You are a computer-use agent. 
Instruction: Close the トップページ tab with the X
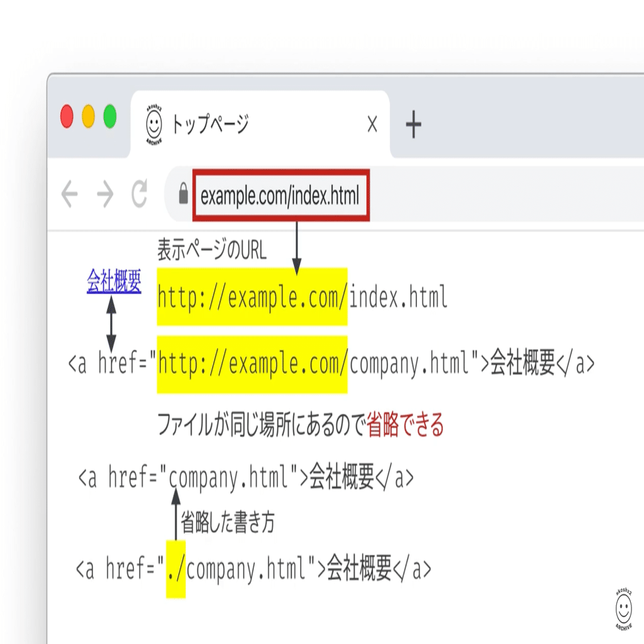pos(372,124)
